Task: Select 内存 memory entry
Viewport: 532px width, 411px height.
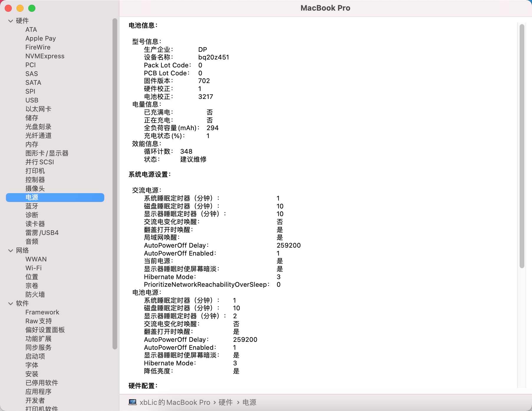Action: [32, 144]
